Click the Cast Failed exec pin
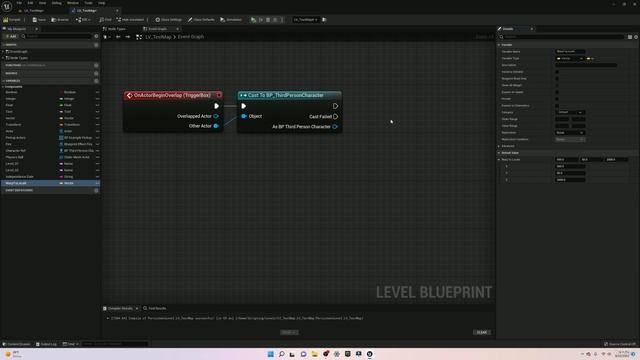 pos(336,117)
